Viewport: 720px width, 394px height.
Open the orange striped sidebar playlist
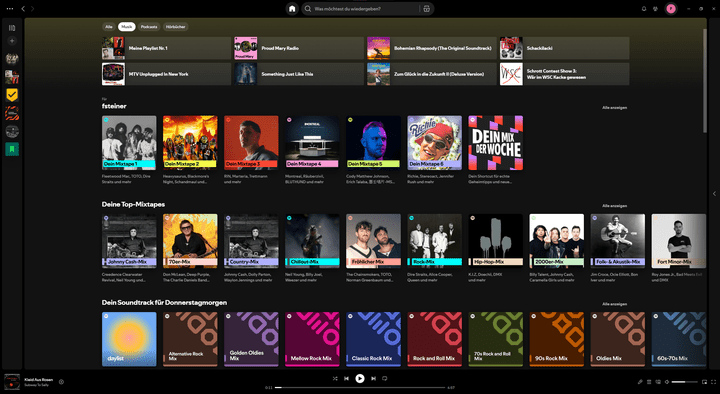(12, 113)
